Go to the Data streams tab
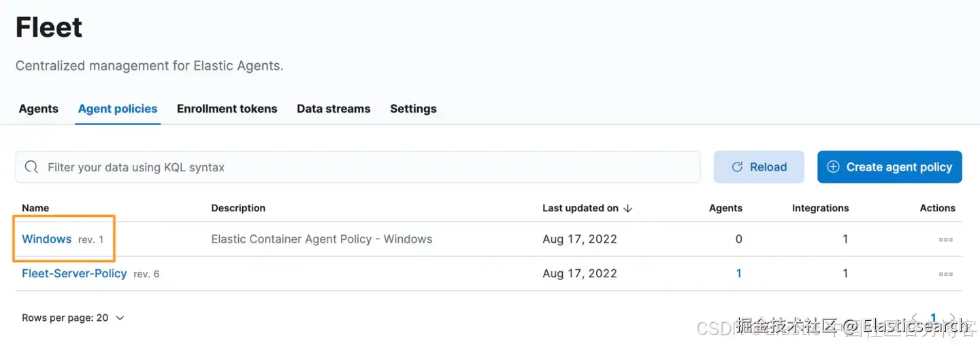This screenshot has height=346, width=980. coord(333,109)
